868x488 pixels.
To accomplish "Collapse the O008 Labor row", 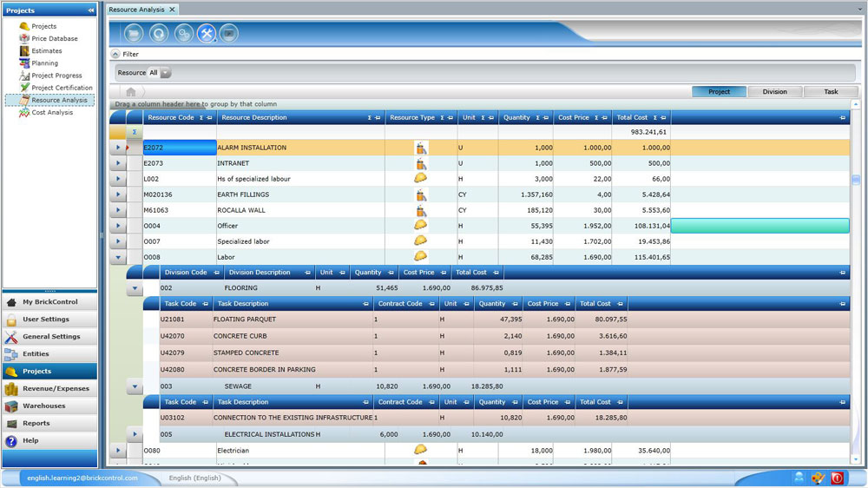I will (x=118, y=257).
